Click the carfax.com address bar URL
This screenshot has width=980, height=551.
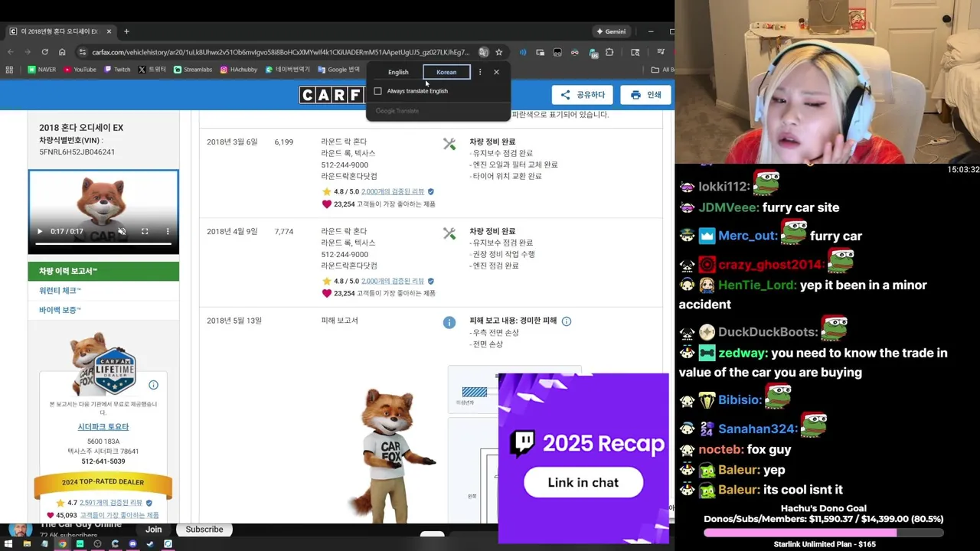280,52
